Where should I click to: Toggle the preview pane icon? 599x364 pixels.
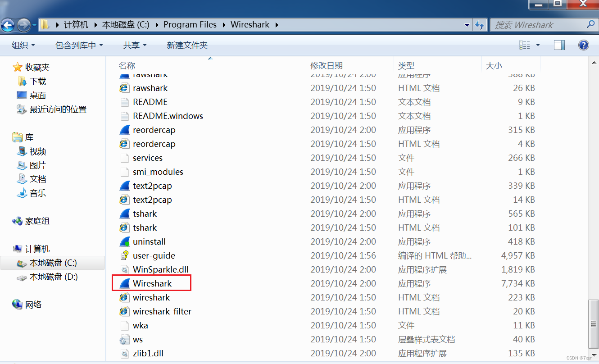click(559, 45)
